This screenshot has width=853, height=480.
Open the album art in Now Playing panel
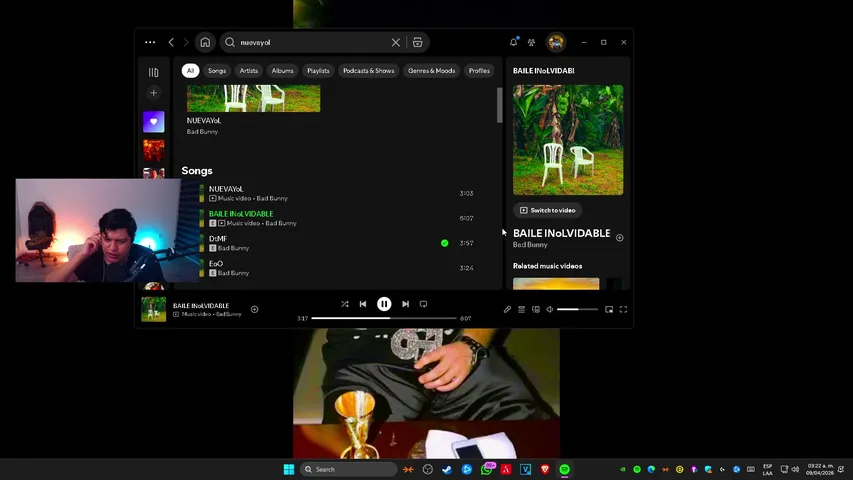[568, 140]
